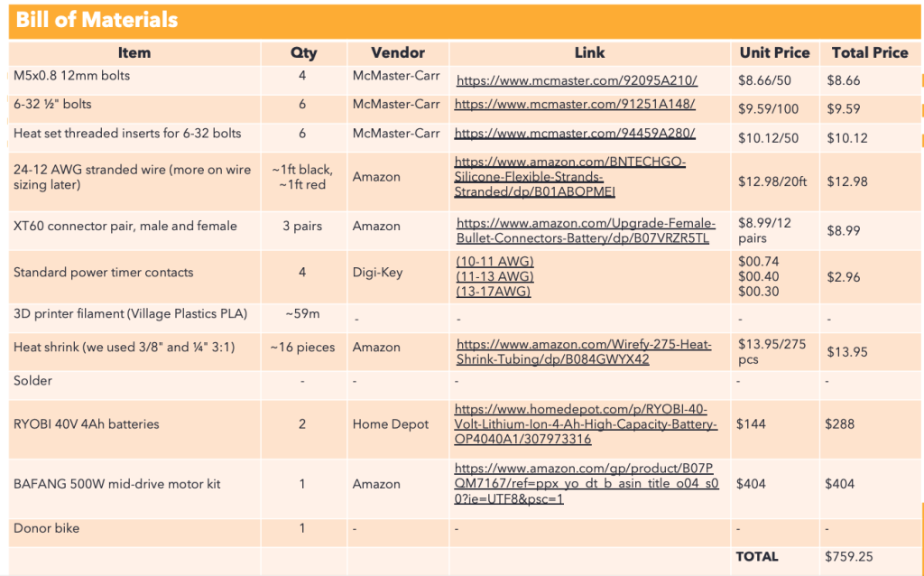Open the McMaster 94459A280 link
The height and width of the screenshot is (576, 924).
575,134
